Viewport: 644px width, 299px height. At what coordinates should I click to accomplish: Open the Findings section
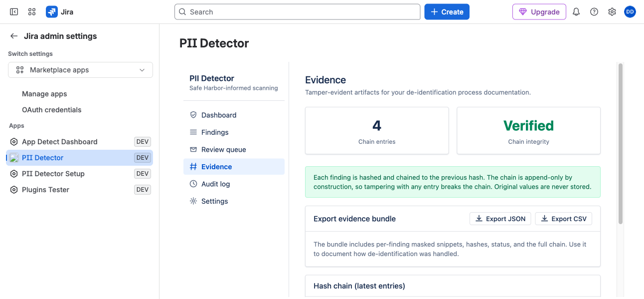(234, 132)
